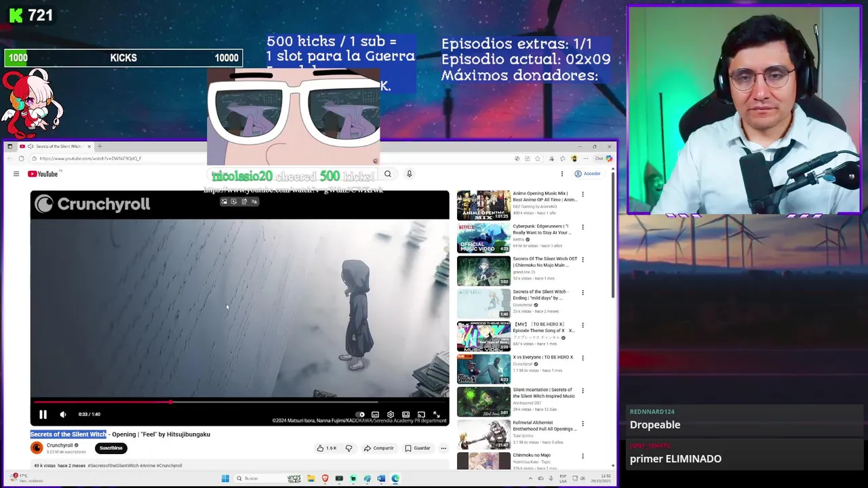Seek on the red video progress bar
Screen dimensions: 868x488
(239, 402)
